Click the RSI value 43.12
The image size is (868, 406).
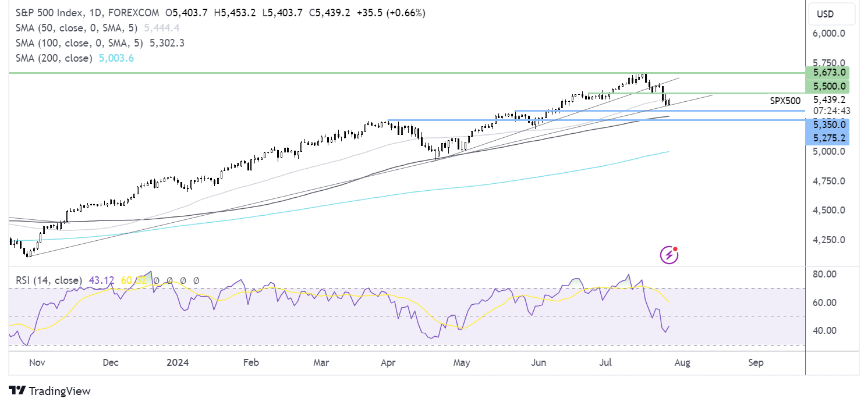(102, 280)
